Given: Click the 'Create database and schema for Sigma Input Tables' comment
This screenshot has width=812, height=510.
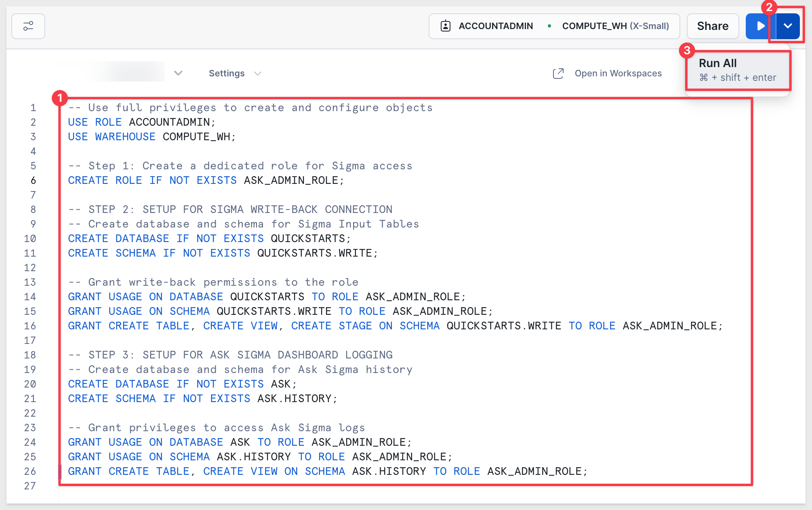Looking at the screenshot, I should (x=244, y=224).
